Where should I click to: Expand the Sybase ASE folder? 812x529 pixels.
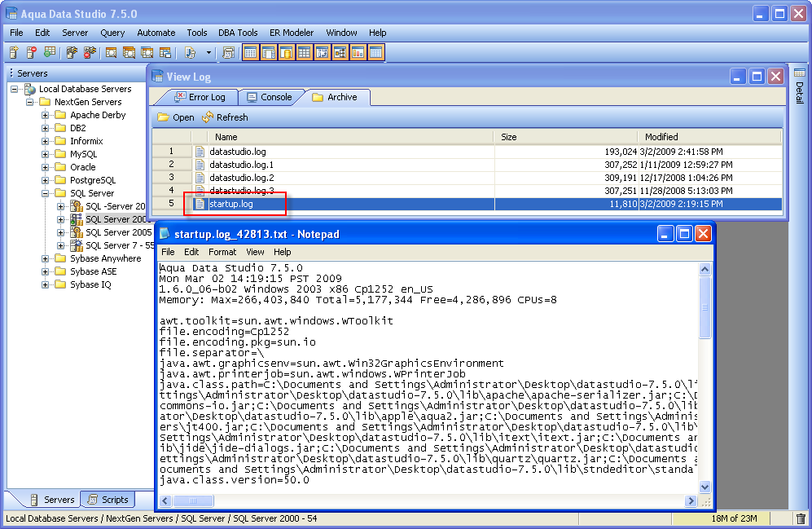click(x=45, y=271)
